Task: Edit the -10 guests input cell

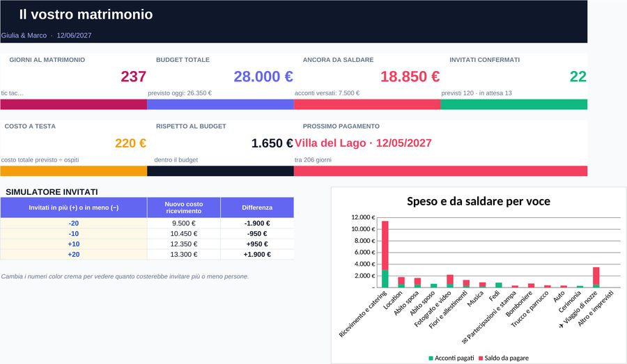Action: pyautogui.click(x=74, y=234)
